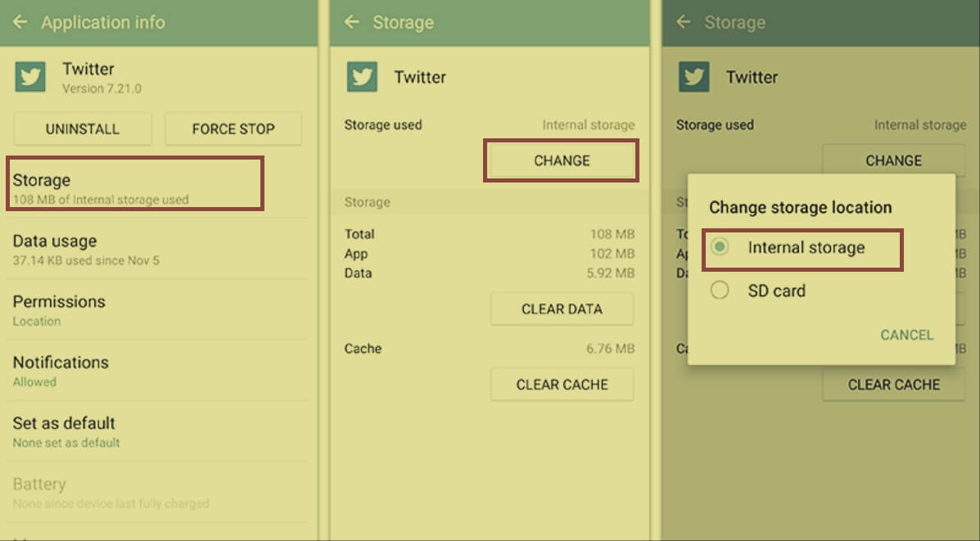Tap Data '5.92 MB' value
Viewport: 980px width, 541px height.
tap(610, 273)
